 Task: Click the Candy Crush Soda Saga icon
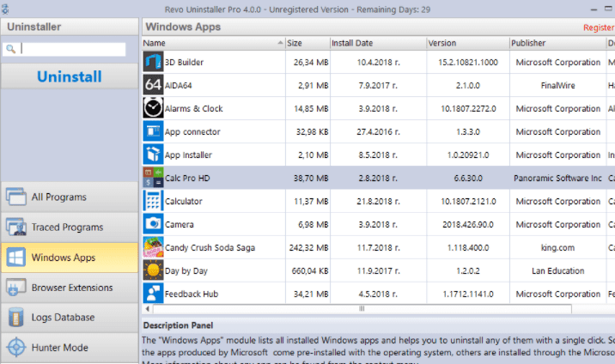(x=153, y=247)
